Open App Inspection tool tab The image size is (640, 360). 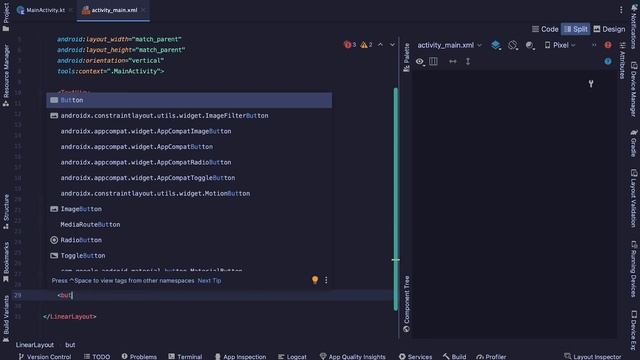tap(240, 356)
